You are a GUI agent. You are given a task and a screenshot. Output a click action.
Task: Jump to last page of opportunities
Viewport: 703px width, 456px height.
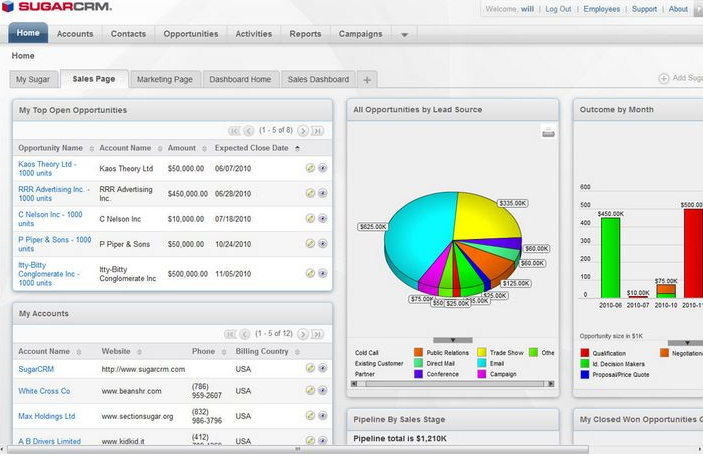pyautogui.click(x=317, y=130)
